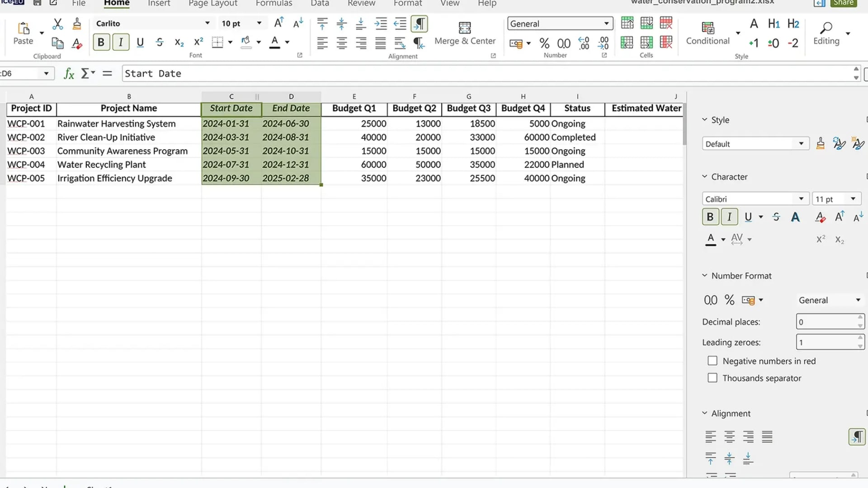The width and height of the screenshot is (868, 488).
Task: Switch to the Page Layout tab
Action: [213, 4]
